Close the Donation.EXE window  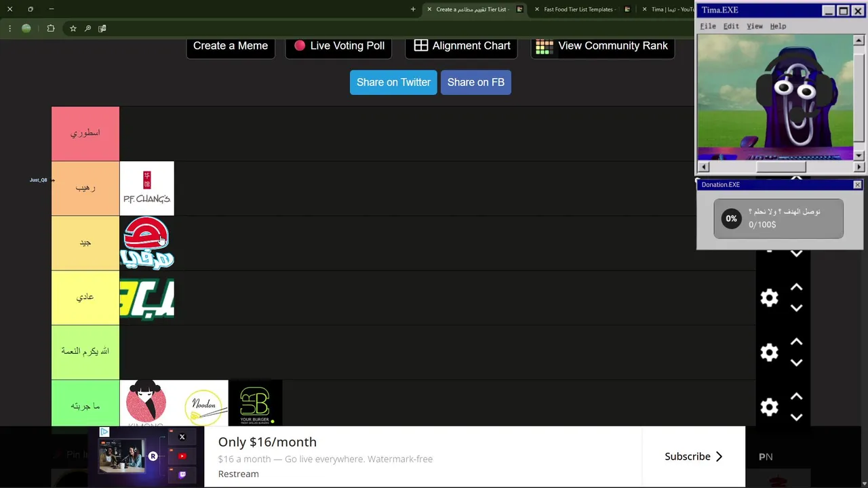[x=857, y=184]
